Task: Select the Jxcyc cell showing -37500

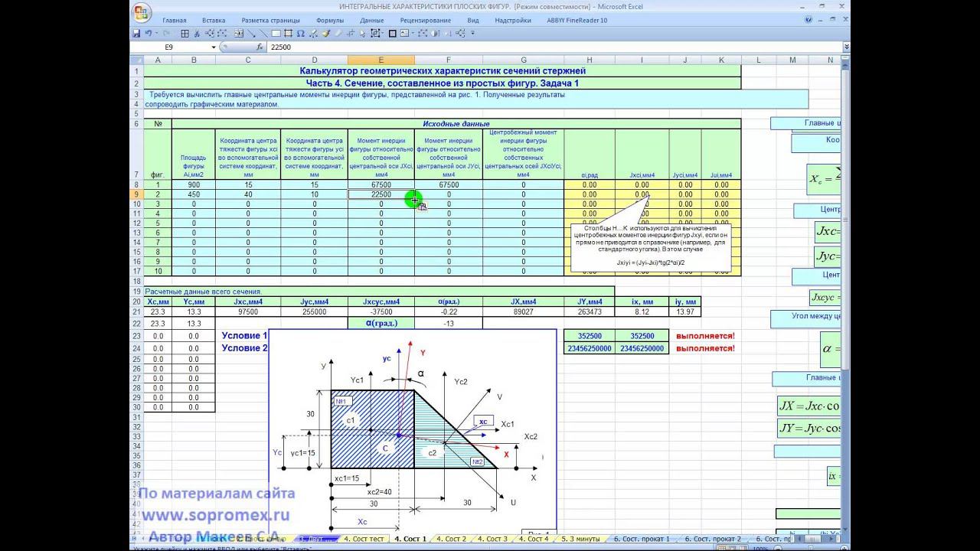Action: tap(381, 312)
